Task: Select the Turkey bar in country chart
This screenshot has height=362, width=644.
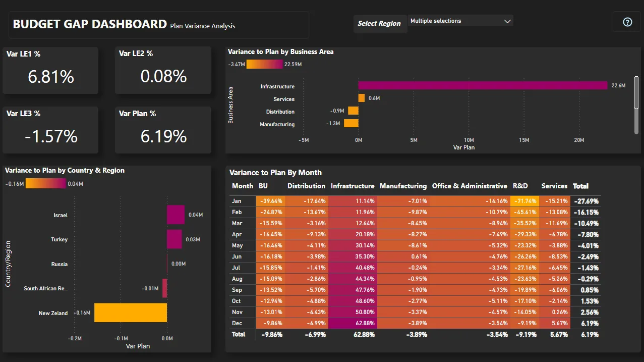Action: tap(174, 239)
